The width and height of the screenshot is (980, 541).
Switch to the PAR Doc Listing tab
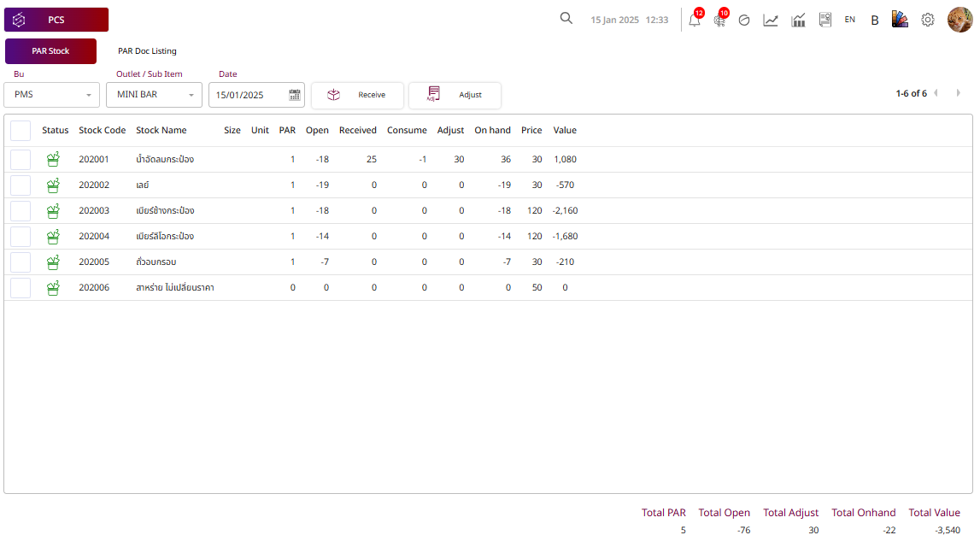tap(147, 51)
